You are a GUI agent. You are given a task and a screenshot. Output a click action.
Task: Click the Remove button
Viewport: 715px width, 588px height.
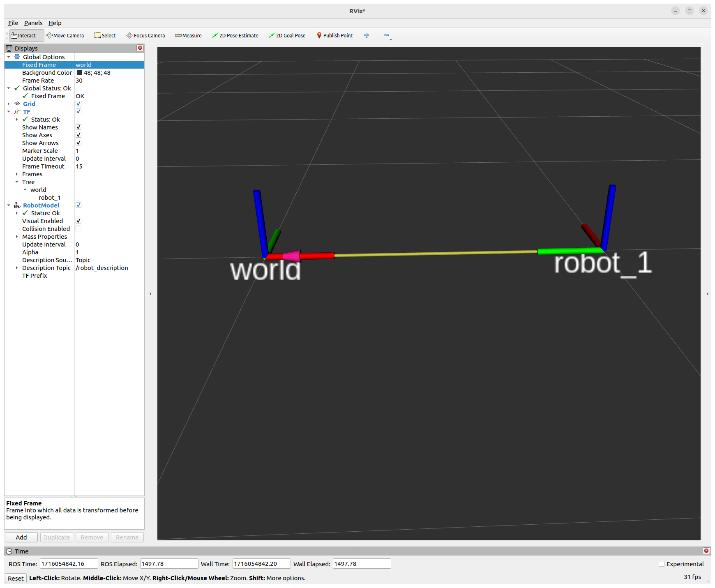click(92, 537)
